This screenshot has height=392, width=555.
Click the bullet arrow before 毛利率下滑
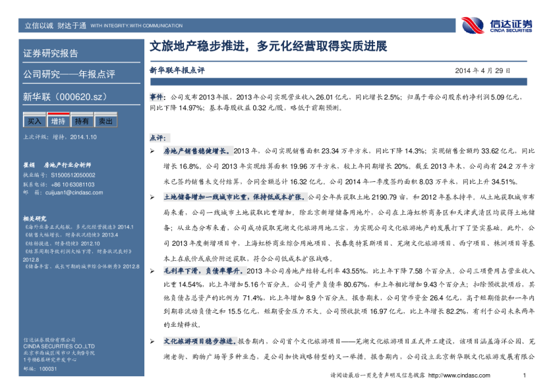click(x=152, y=271)
